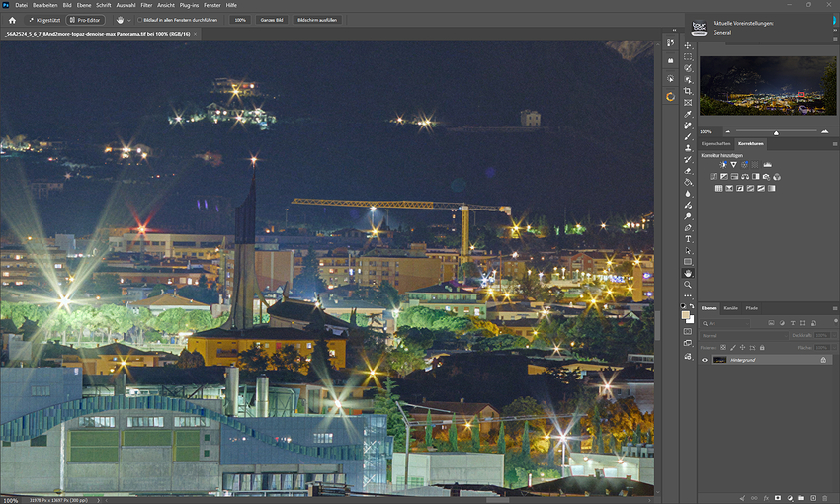Image resolution: width=840 pixels, height=504 pixels.
Task: Select the Spot Healing Brush tool
Action: [x=688, y=126]
